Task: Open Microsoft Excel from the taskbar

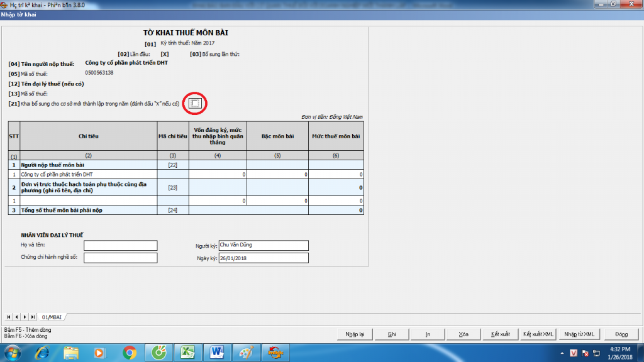Action: (187, 352)
